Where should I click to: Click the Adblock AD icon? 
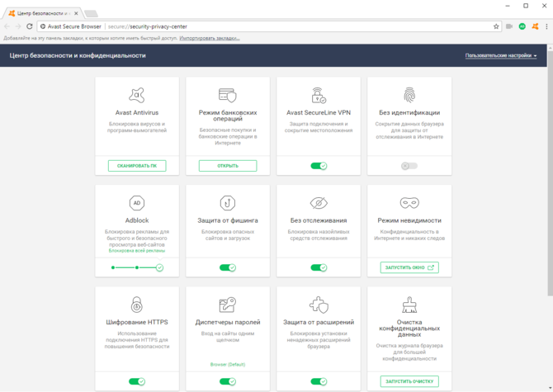pyautogui.click(x=137, y=203)
